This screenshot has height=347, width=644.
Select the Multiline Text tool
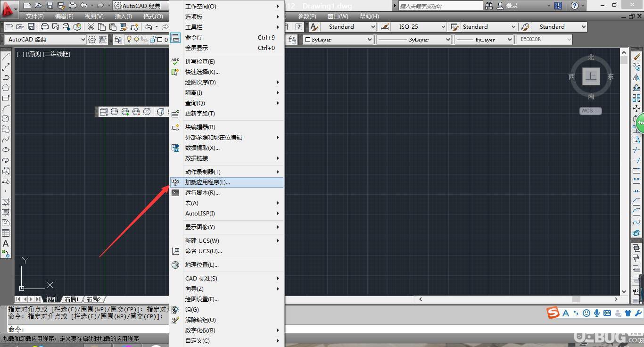6,243
